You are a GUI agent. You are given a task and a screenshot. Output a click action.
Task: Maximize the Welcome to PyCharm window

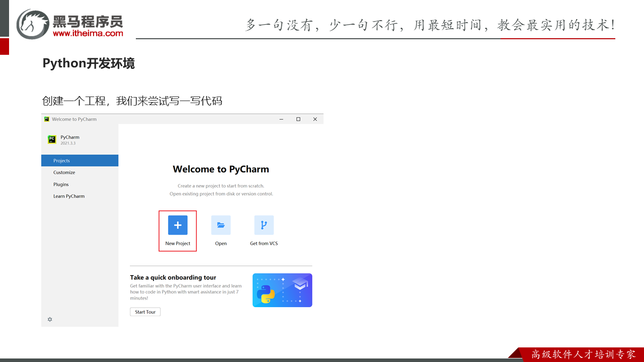[298, 119]
